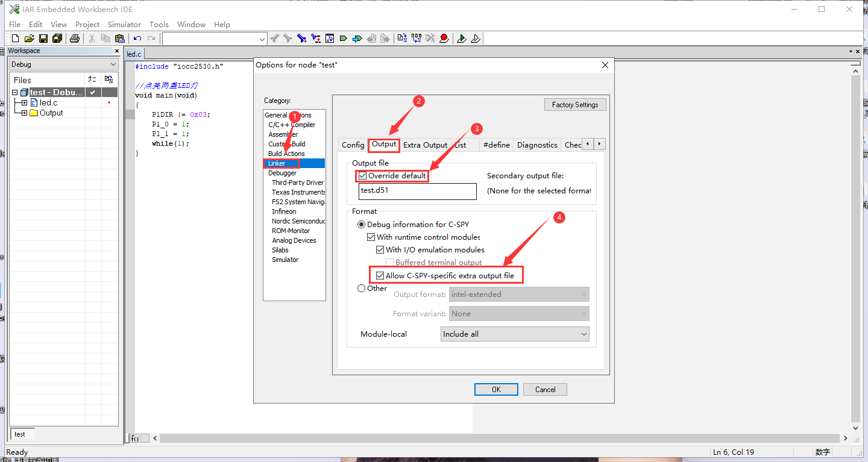Image resolution: width=868 pixels, height=462 pixels.
Task: Click the editor vertical scrollbar down arrow
Action: [856, 428]
